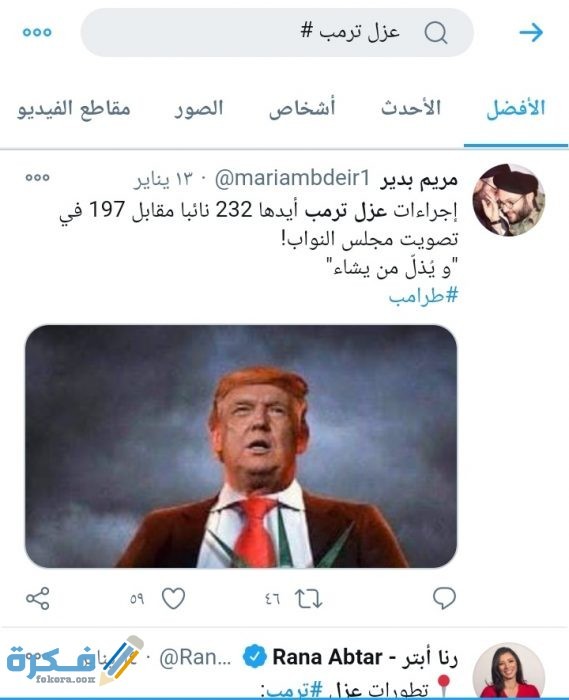Retweet using the arrows icon
The height and width of the screenshot is (700, 569).
pos(308,599)
